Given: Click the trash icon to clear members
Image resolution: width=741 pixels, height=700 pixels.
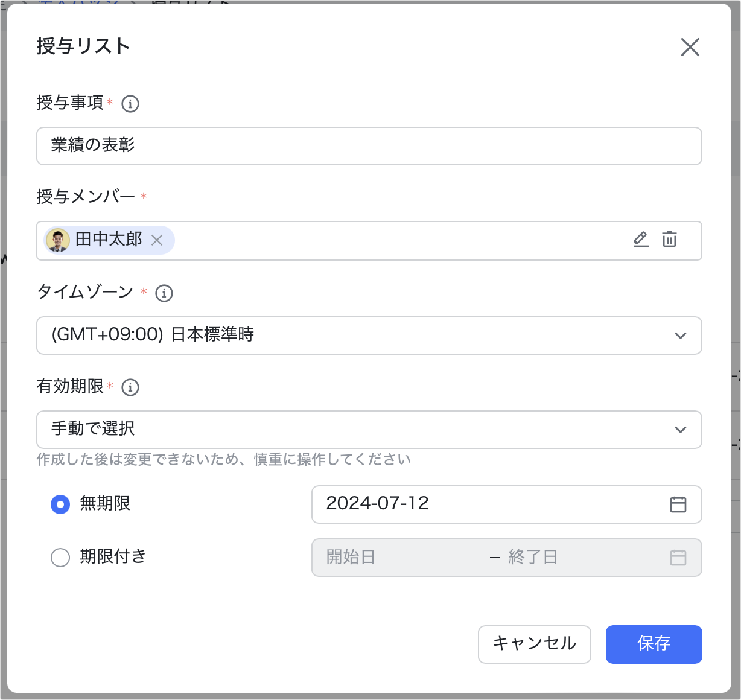Looking at the screenshot, I should 669,240.
